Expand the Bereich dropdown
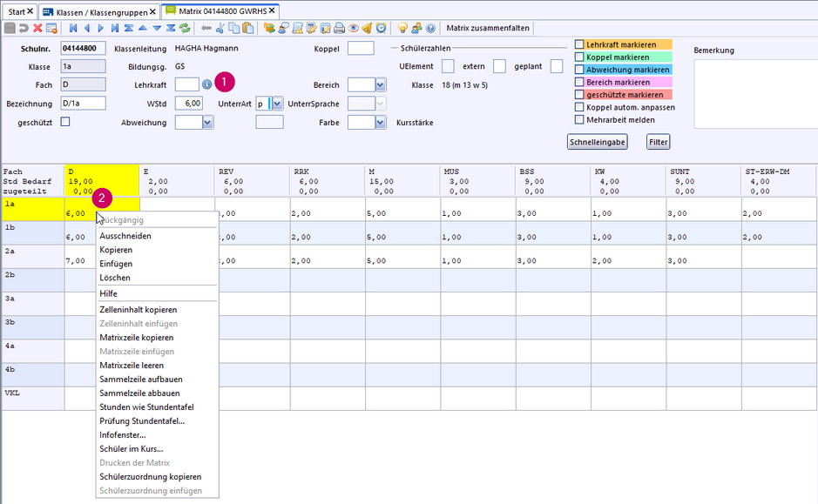Image resolution: width=818 pixels, height=504 pixels. 380,85
